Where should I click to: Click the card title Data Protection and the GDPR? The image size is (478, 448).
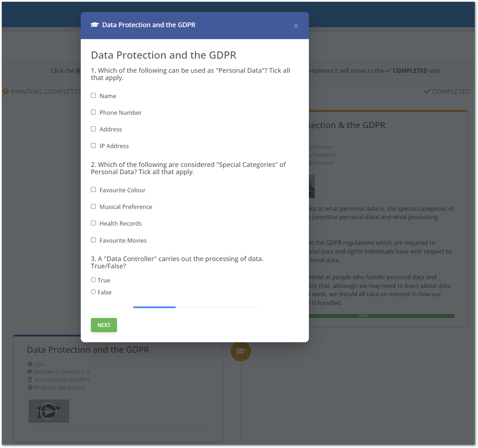pyautogui.click(x=88, y=350)
